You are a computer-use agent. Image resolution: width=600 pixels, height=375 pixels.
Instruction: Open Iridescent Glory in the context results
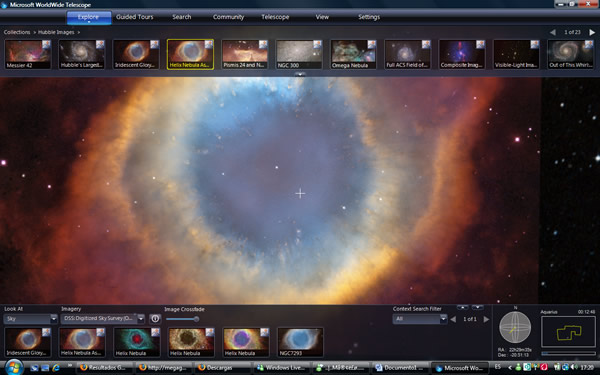[28, 342]
